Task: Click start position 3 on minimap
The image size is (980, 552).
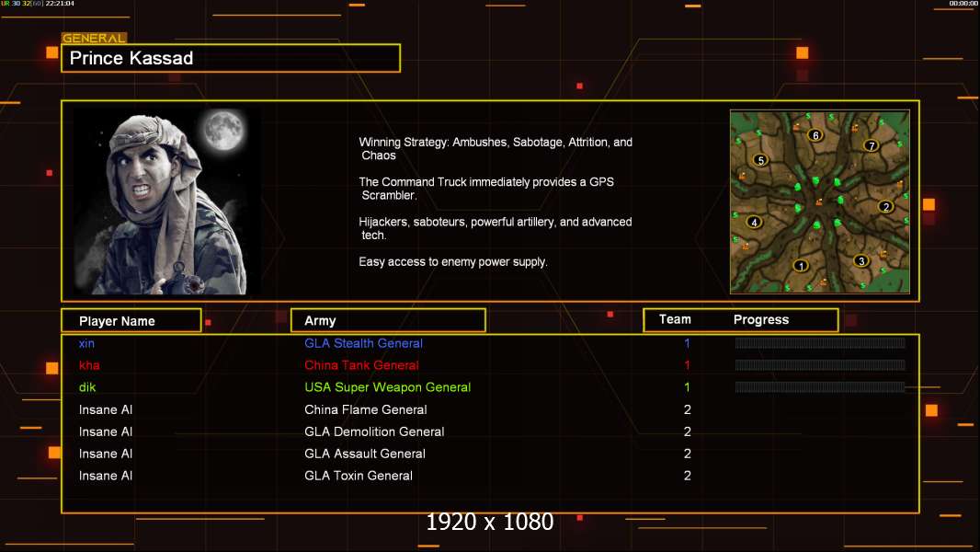Action: (861, 260)
